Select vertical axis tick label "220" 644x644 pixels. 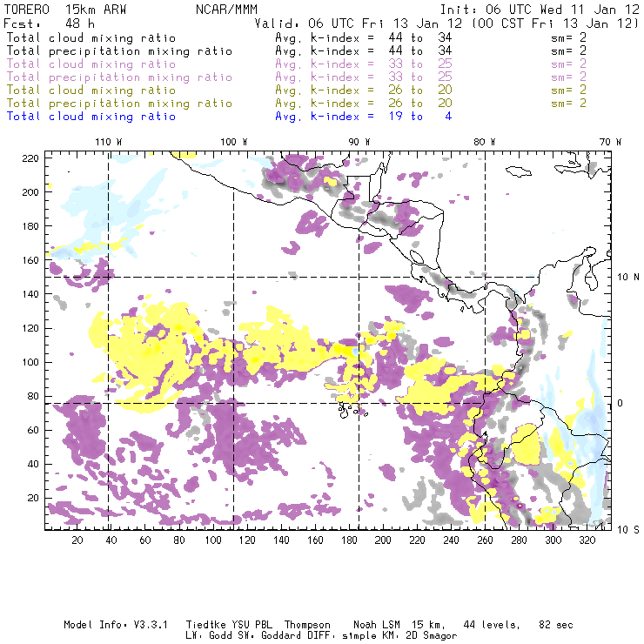point(30,158)
